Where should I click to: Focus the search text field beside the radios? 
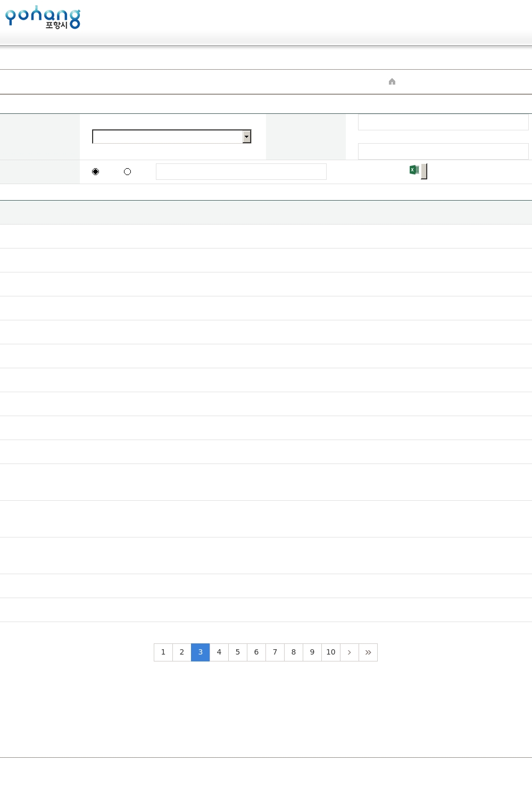[x=241, y=172]
